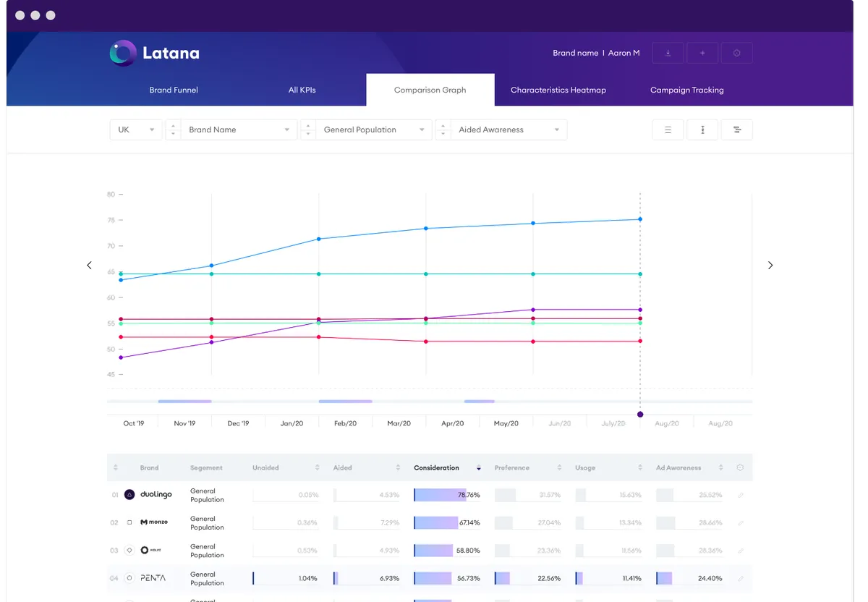Image resolution: width=868 pixels, height=602 pixels.
Task: Click PENTA usage value 11.41%
Action: (x=631, y=578)
